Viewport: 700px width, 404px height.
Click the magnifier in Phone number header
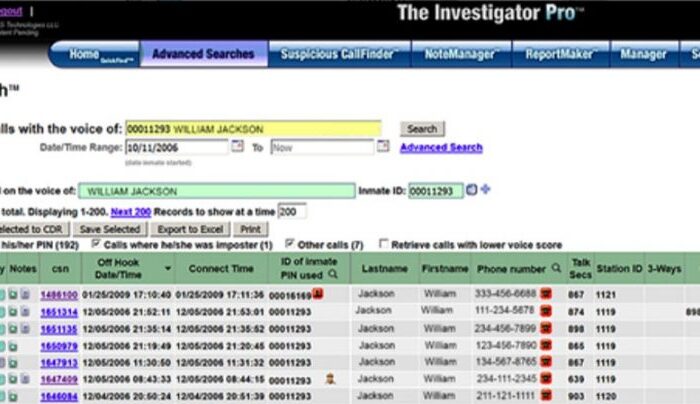click(x=556, y=268)
